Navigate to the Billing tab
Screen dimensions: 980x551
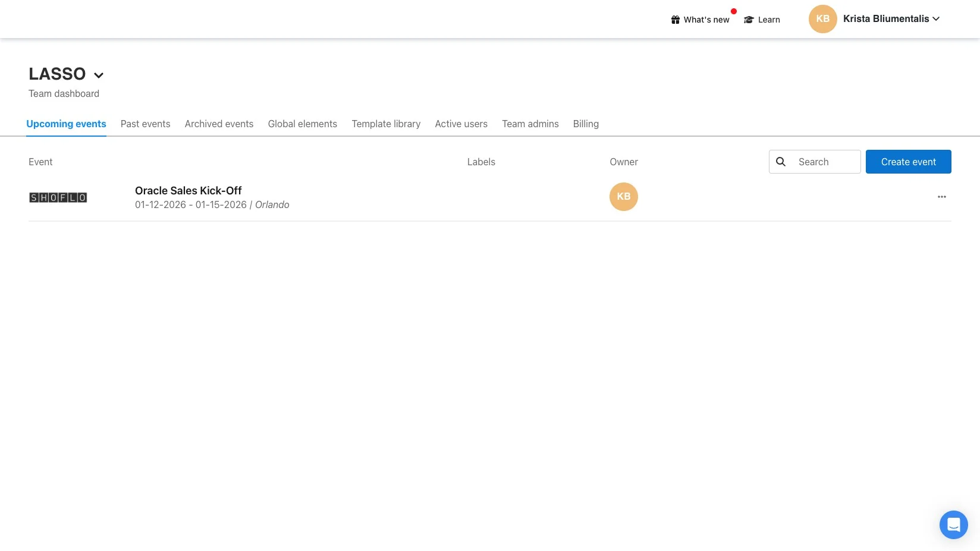(586, 124)
